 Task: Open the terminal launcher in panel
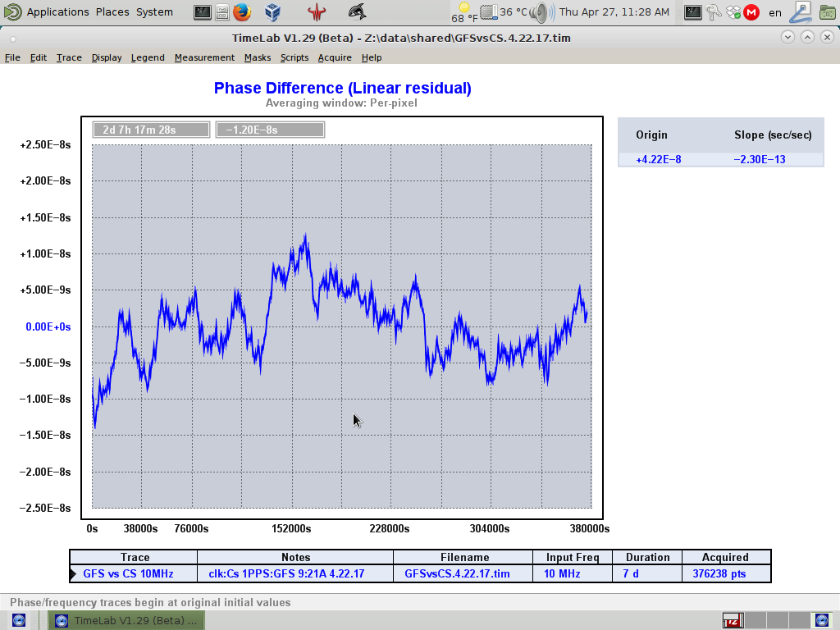click(x=203, y=11)
